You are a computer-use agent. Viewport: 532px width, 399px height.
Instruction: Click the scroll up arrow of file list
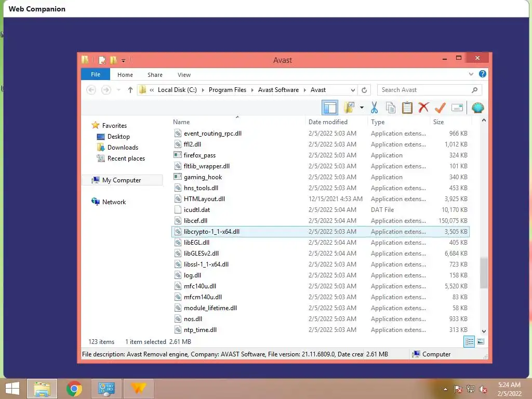(484, 121)
